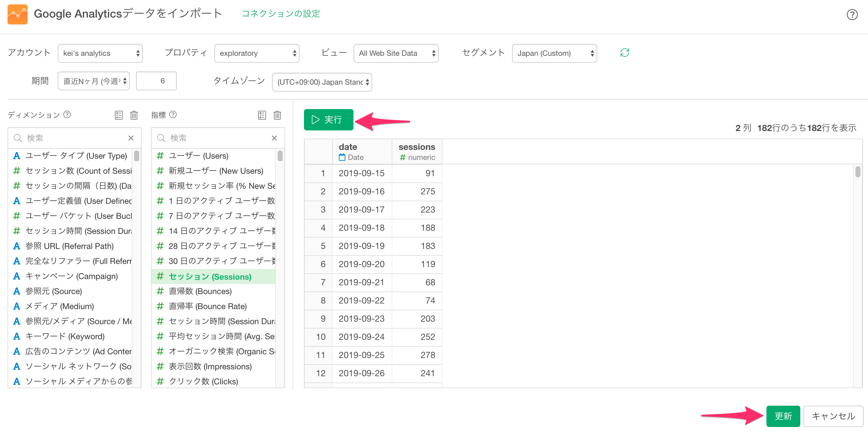
Task: Select dimension ユーザー タイプ (User Type)
Action: (x=71, y=156)
